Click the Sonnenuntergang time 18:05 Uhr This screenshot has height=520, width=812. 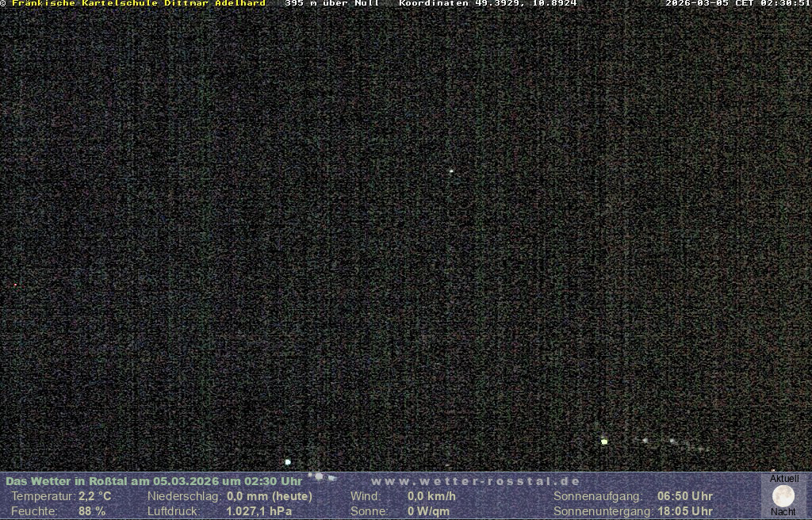pos(684,511)
